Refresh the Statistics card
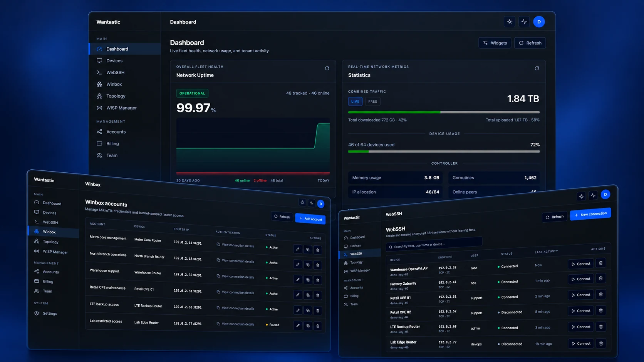 (x=537, y=68)
